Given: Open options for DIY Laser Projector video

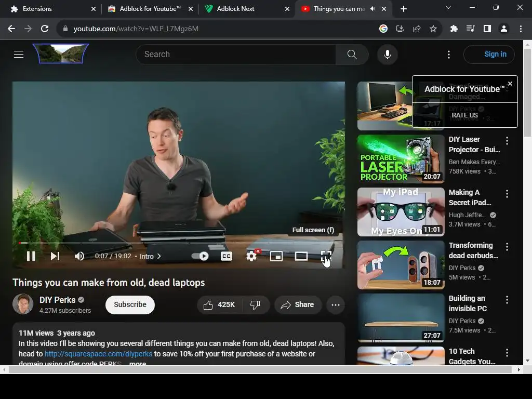Looking at the screenshot, I should [x=507, y=140].
